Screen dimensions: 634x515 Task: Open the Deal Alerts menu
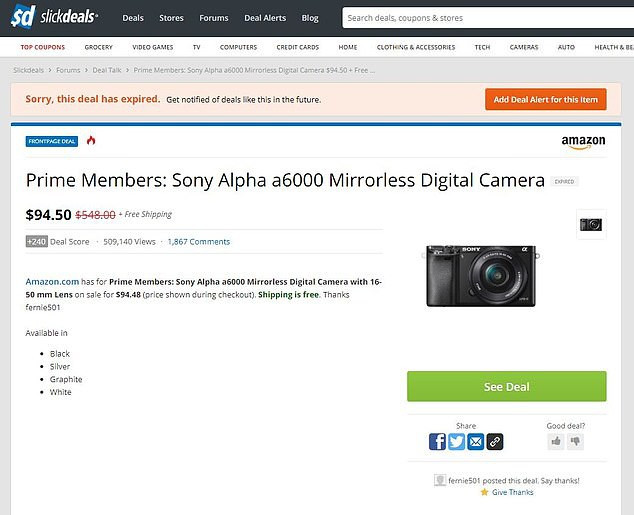(x=267, y=18)
